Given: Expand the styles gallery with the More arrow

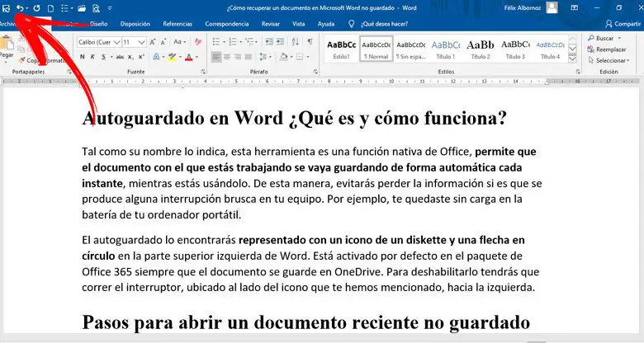Looking at the screenshot, I should [572, 59].
